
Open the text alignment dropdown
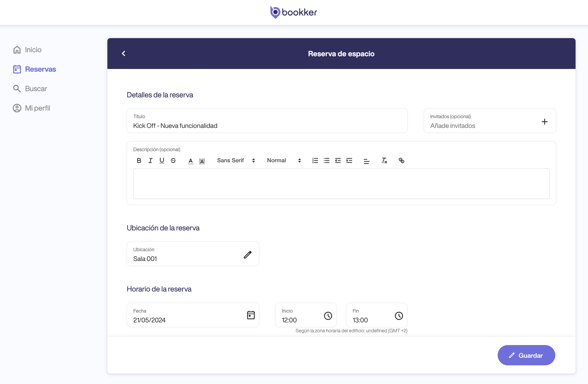366,161
